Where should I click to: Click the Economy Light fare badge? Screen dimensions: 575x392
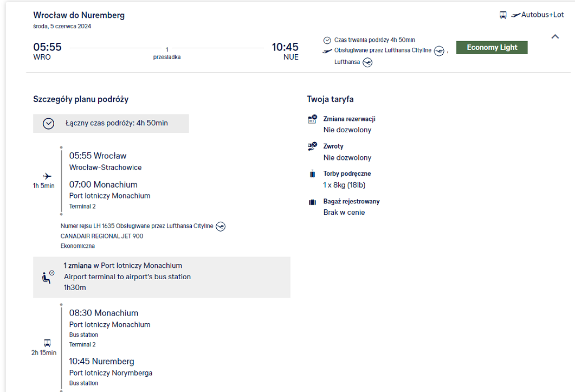tap(492, 47)
